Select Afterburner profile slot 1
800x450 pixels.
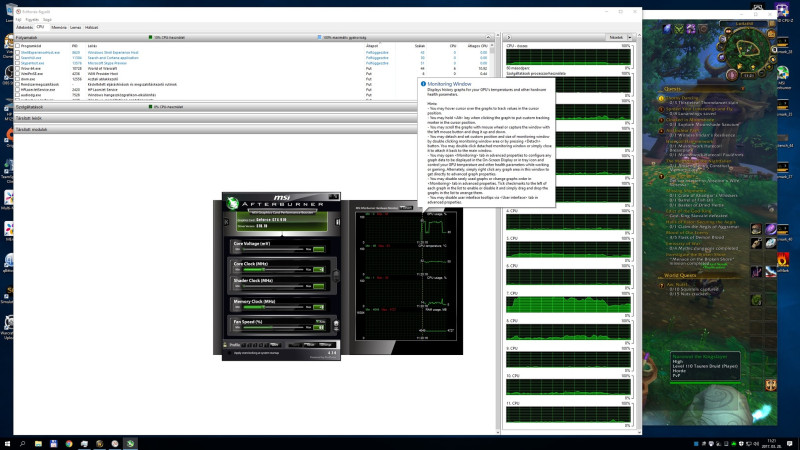(244, 345)
